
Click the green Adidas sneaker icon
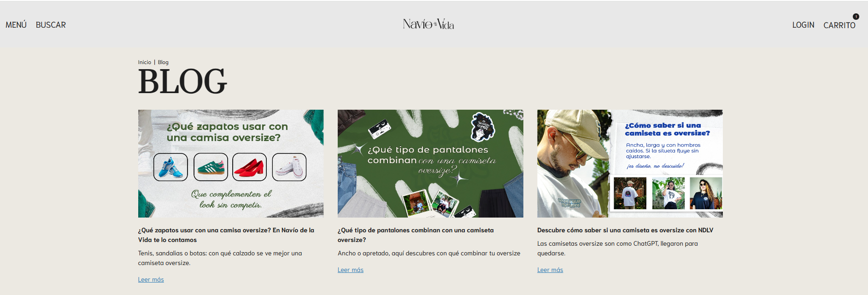pyautogui.click(x=211, y=167)
